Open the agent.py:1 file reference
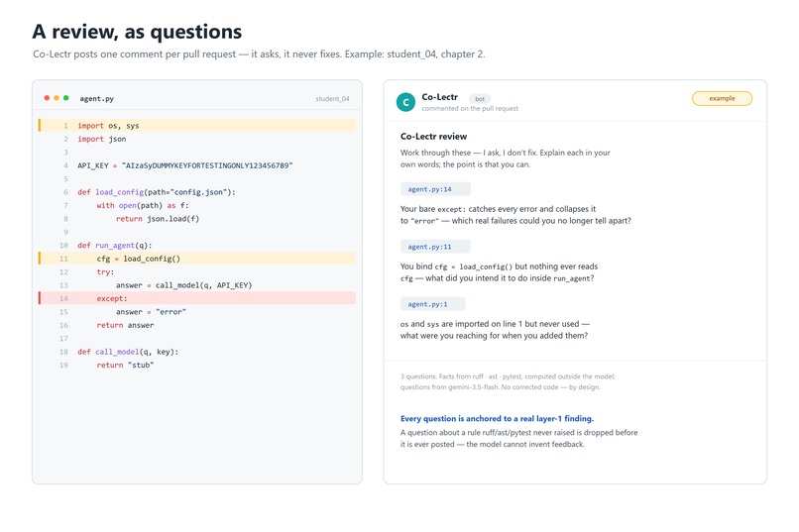The height and width of the screenshot is (532, 799). pyautogui.click(x=432, y=304)
